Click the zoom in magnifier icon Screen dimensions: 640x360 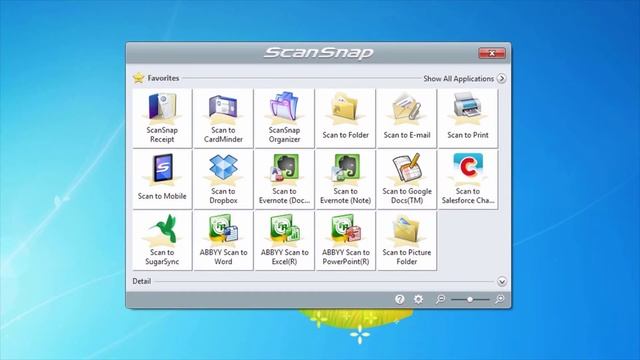click(500, 299)
